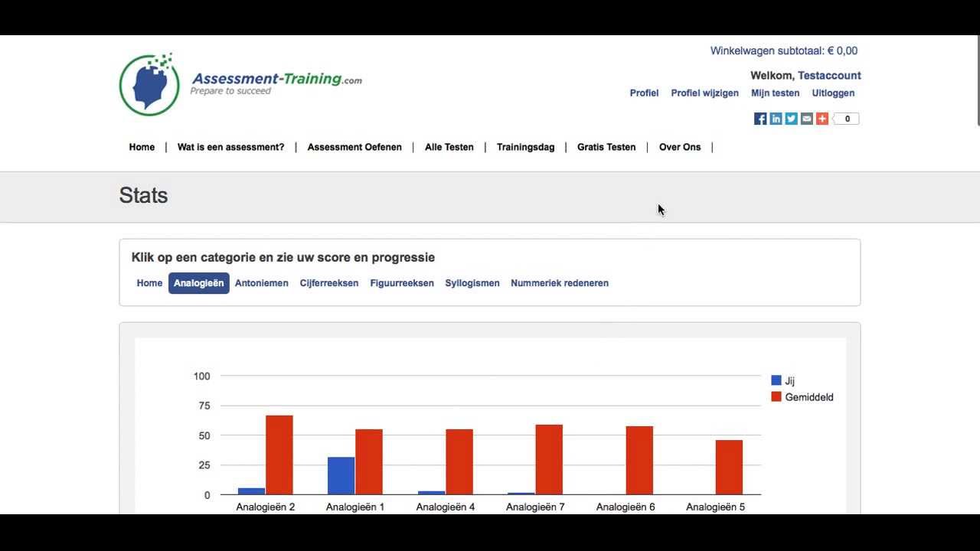
Task: Click the 'Analogieën 7' axis label
Action: click(535, 507)
